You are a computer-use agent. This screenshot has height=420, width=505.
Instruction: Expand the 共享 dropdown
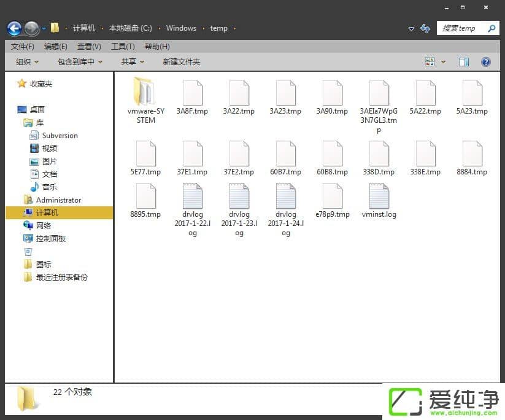click(x=133, y=62)
